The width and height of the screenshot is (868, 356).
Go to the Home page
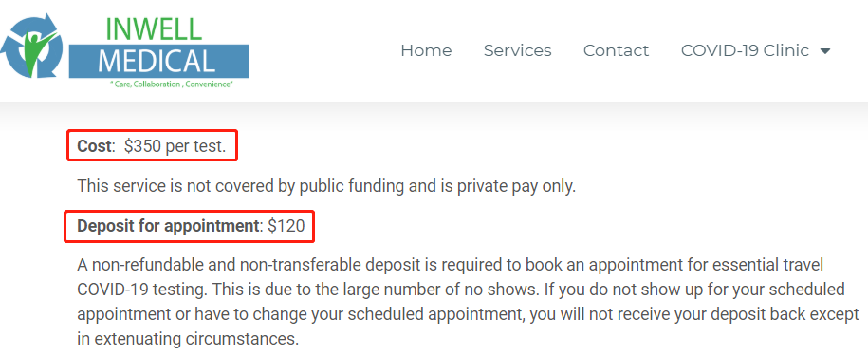coord(426,50)
